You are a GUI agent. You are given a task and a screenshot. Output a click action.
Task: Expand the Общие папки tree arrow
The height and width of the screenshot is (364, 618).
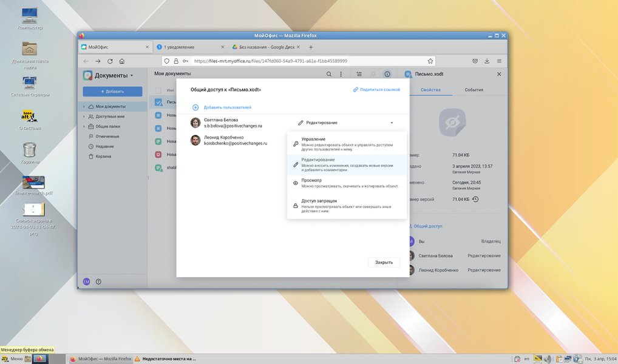coord(84,126)
